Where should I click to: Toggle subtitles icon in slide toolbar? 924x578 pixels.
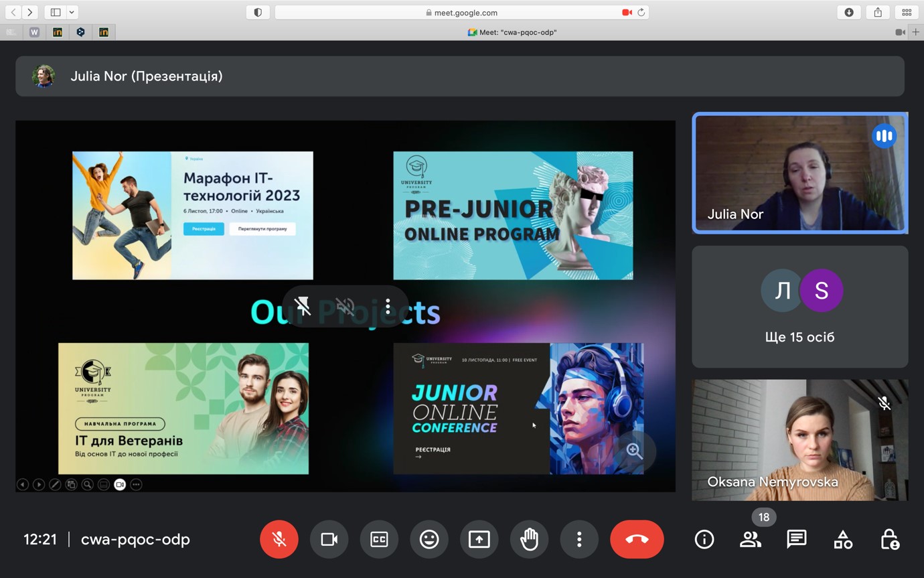(x=104, y=484)
